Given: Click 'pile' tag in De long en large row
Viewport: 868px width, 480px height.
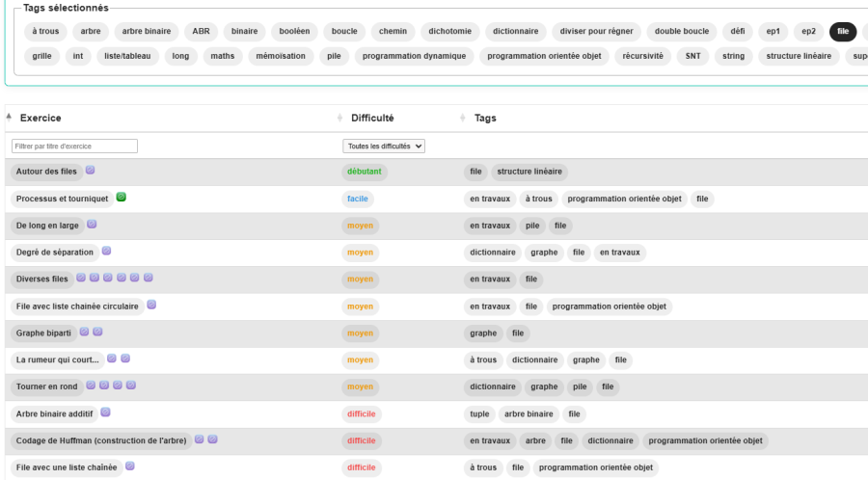Looking at the screenshot, I should click(532, 226).
